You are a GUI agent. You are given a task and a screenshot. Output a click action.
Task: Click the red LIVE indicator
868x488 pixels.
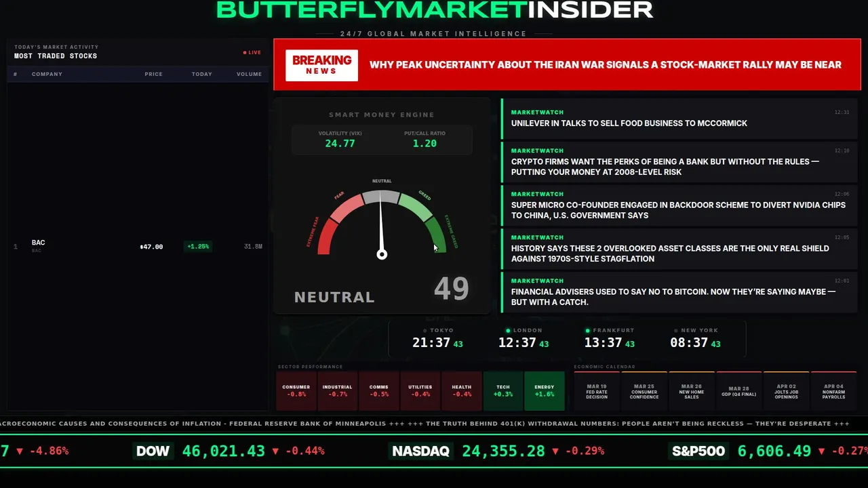click(252, 52)
